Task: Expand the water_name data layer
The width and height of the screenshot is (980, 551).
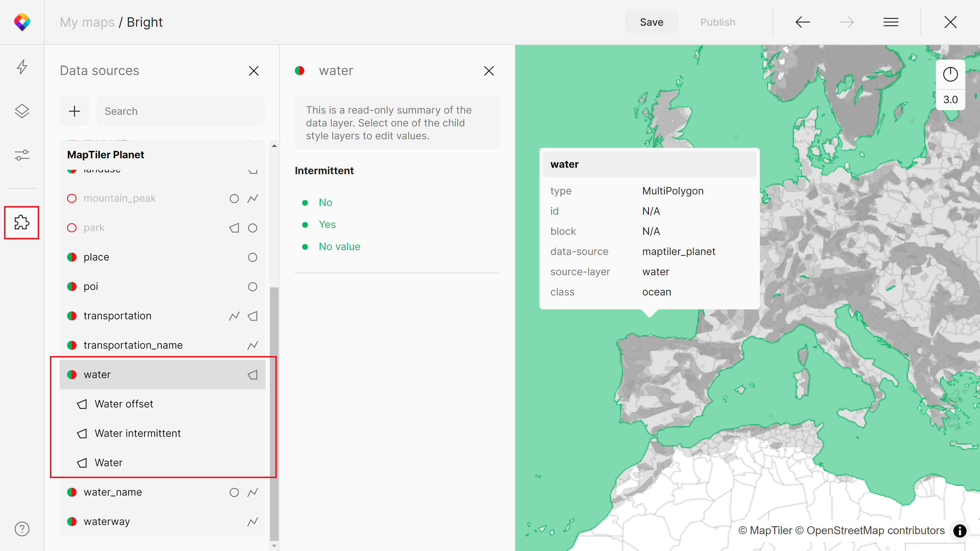Action: (113, 492)
